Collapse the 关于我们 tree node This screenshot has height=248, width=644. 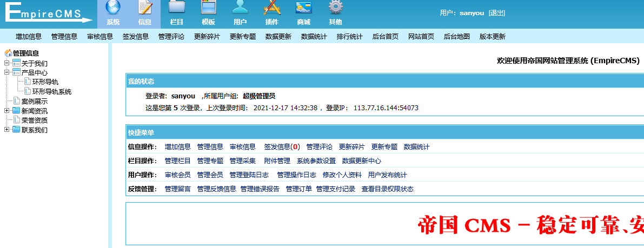point(7,63)
